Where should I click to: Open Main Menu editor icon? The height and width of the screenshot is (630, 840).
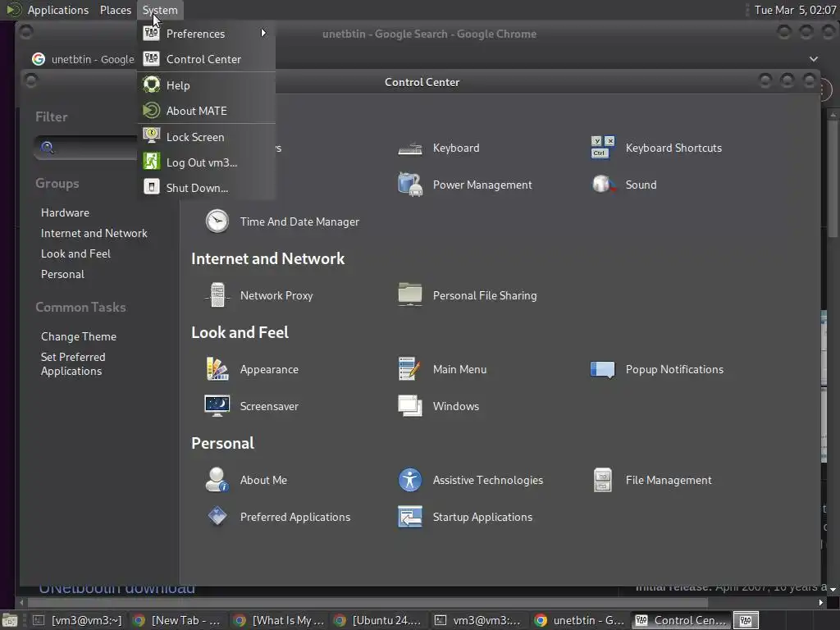410,369
